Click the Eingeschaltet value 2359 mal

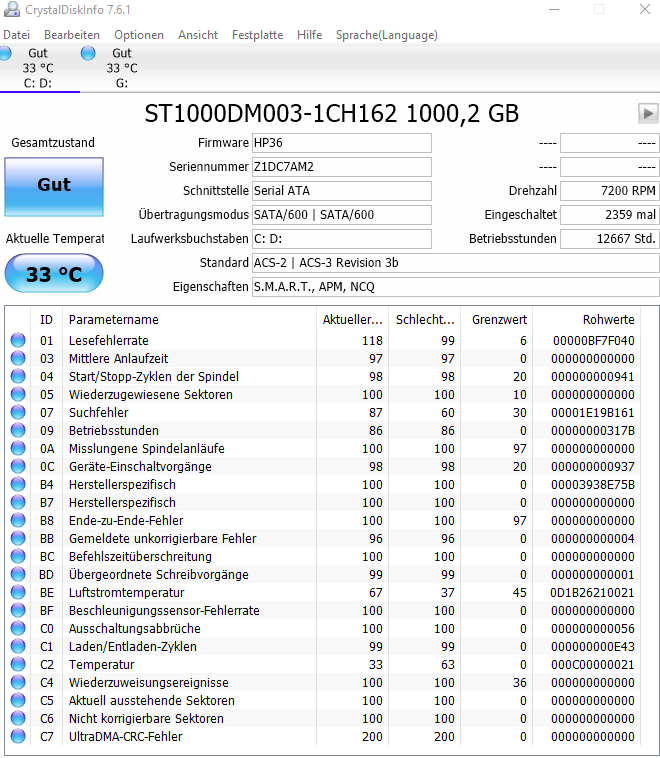click(x=610, y=215)
